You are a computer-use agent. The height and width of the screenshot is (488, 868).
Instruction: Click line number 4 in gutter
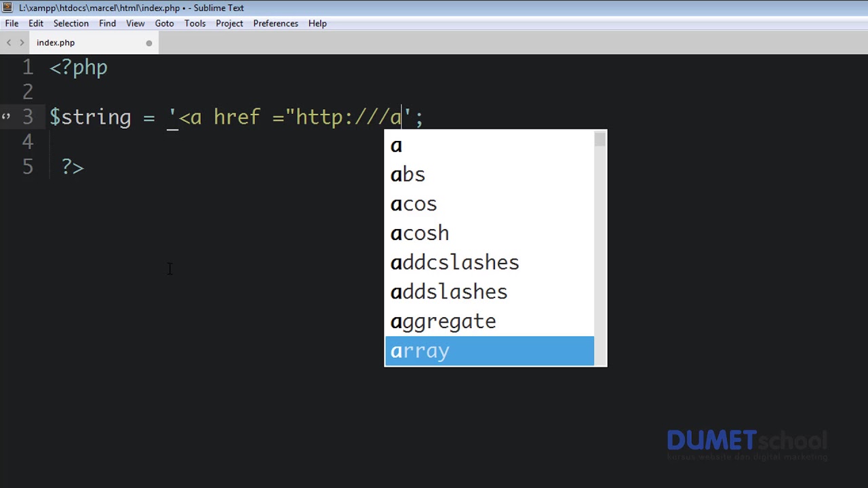click(27, 142)
